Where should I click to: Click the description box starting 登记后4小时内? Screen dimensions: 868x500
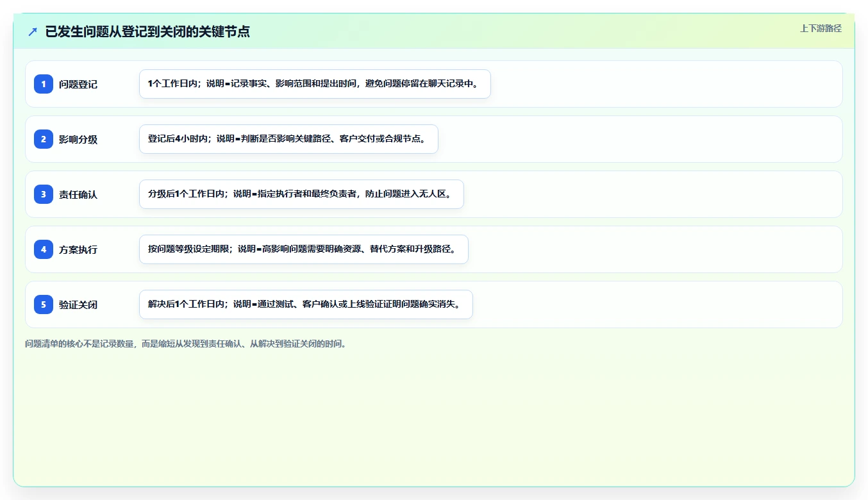click(288, 139)
